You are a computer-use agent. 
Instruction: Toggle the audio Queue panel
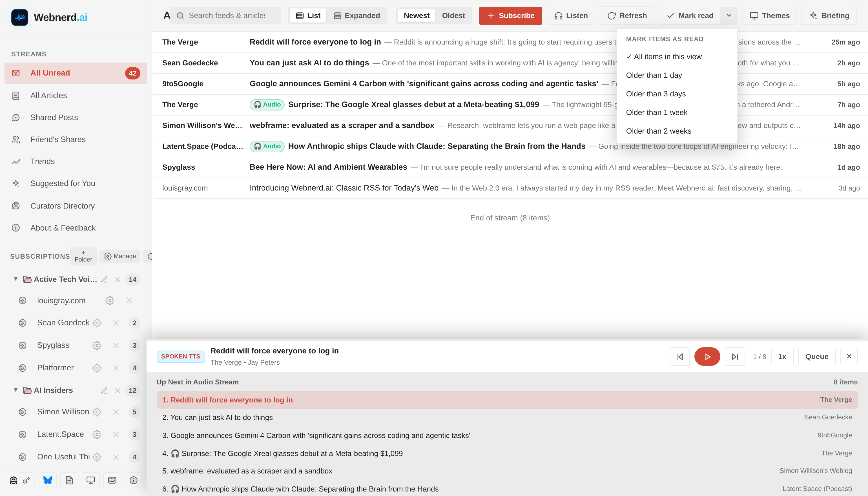pos(816,356)
